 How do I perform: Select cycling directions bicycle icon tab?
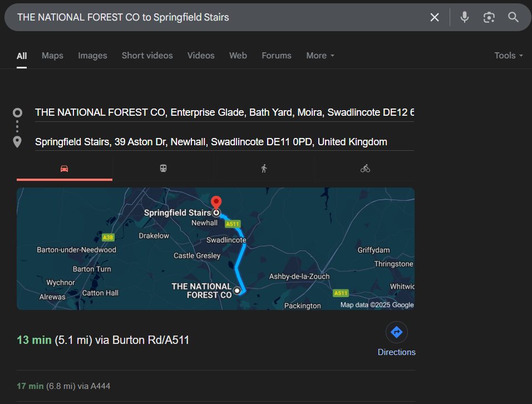pos(365,169)
